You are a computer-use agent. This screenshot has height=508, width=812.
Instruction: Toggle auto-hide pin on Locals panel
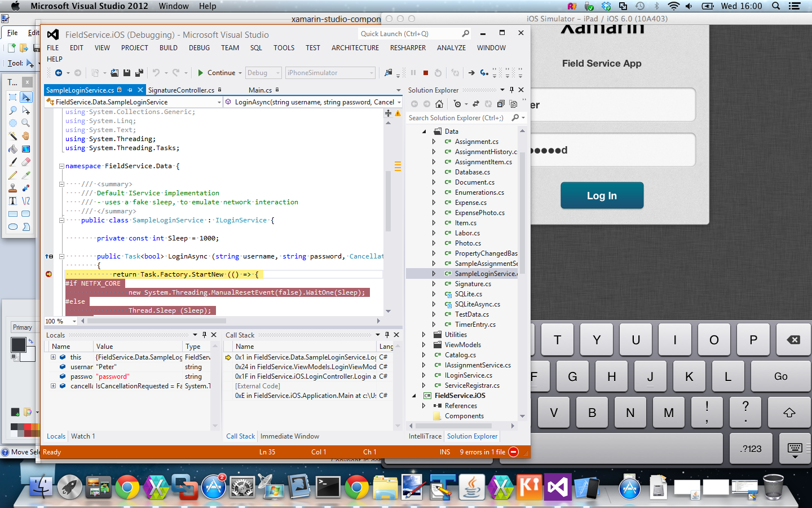pyautogui.click(x=204, y=335)
